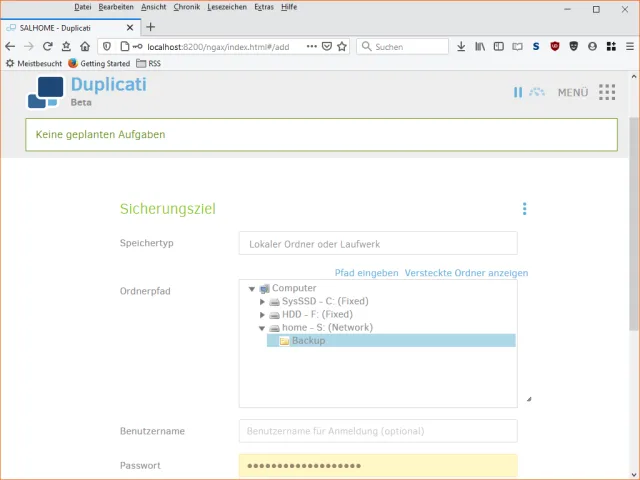The image size is (640, 480).
Task: Open a new browser tab
Action: [x=151, y=27]
